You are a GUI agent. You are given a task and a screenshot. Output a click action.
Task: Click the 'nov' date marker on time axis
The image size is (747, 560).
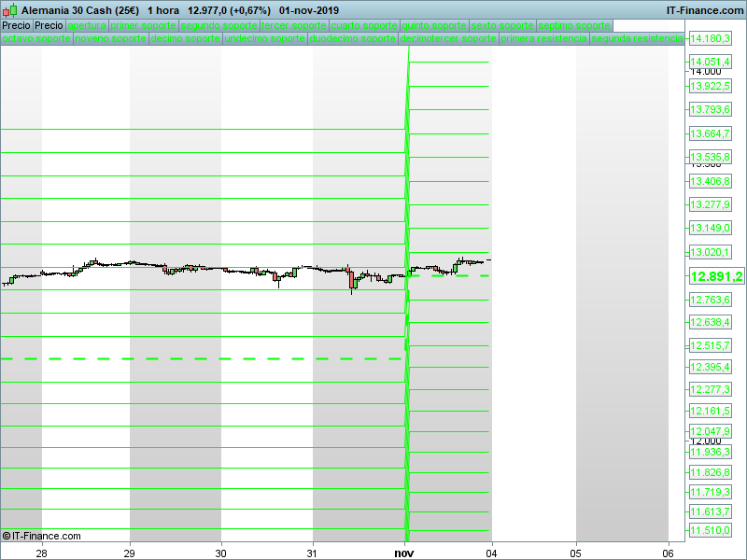(x=403, y=552)
